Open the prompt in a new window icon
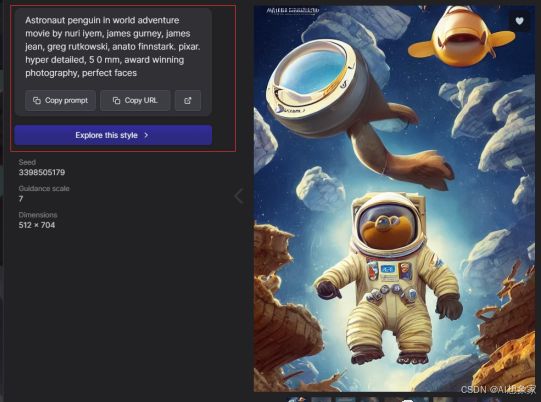The image size is (541, 402). click(188, 100)
